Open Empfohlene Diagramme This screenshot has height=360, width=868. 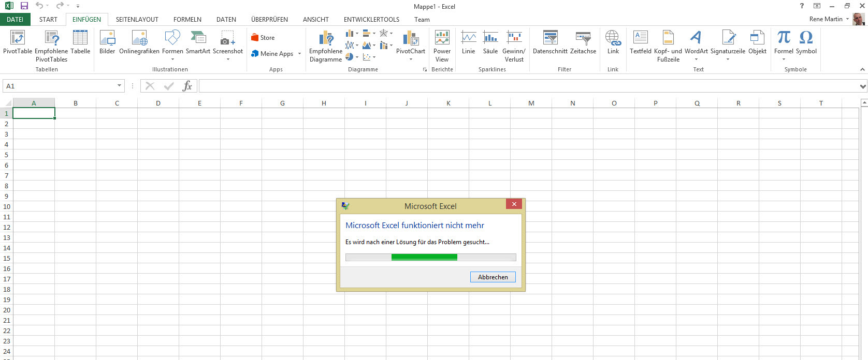pos(326,46)
